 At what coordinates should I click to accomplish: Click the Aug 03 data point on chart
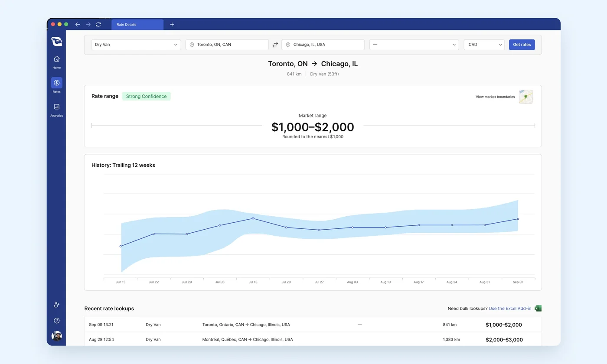(352, 227)
